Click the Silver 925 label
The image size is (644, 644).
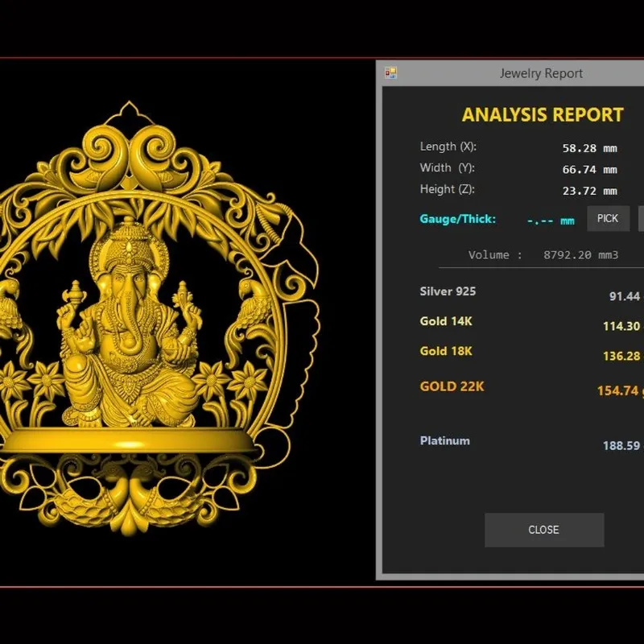(x=448, y=291)
